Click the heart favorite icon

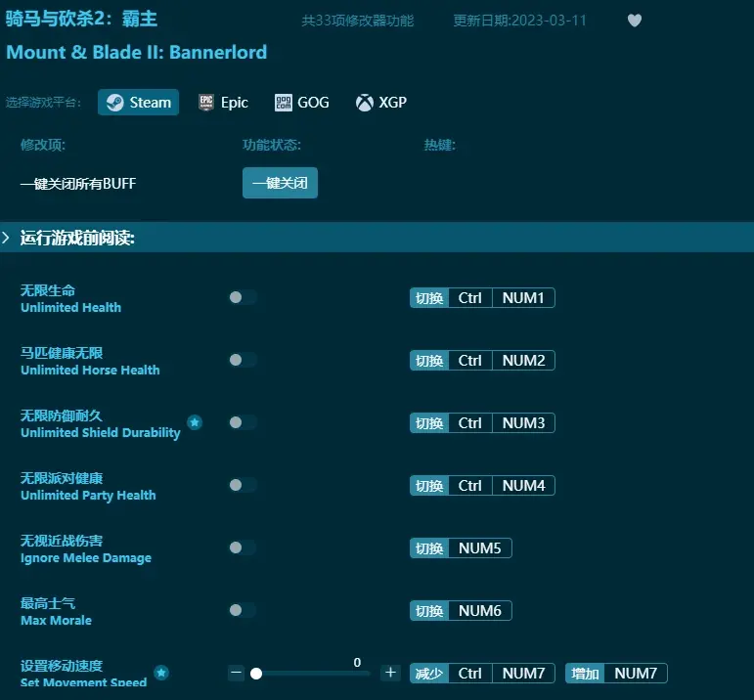point(635,21)
